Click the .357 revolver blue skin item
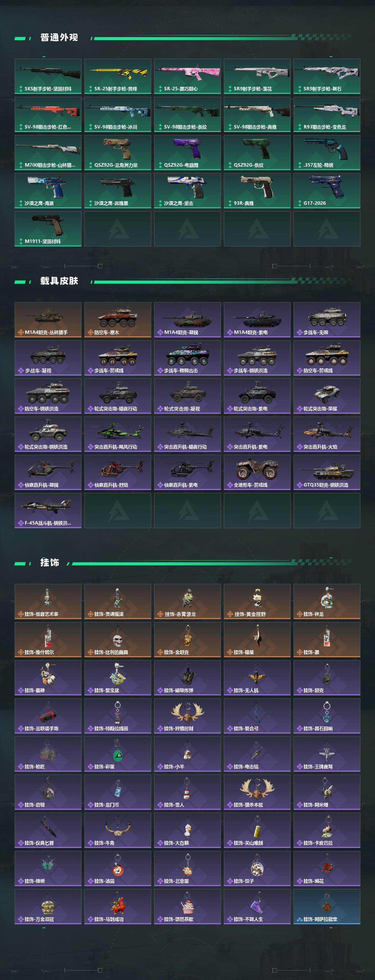The image size is (375, 980). 327,153
